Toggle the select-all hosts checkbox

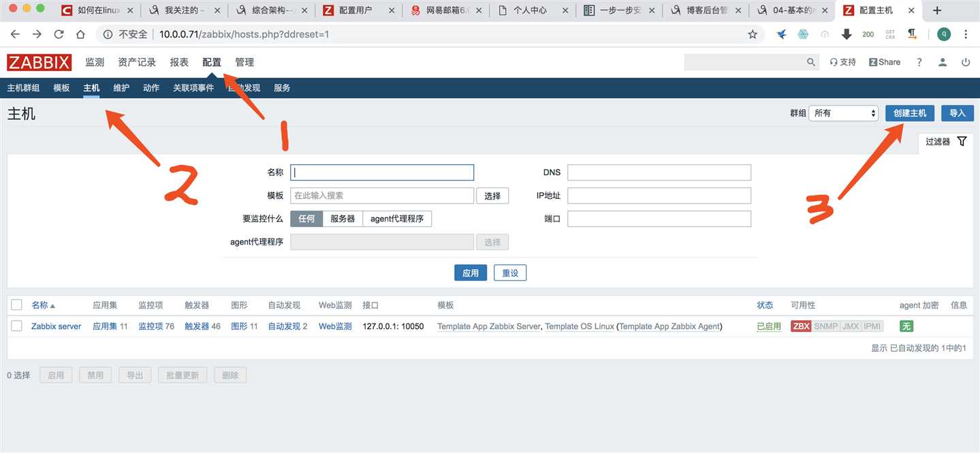17,305
